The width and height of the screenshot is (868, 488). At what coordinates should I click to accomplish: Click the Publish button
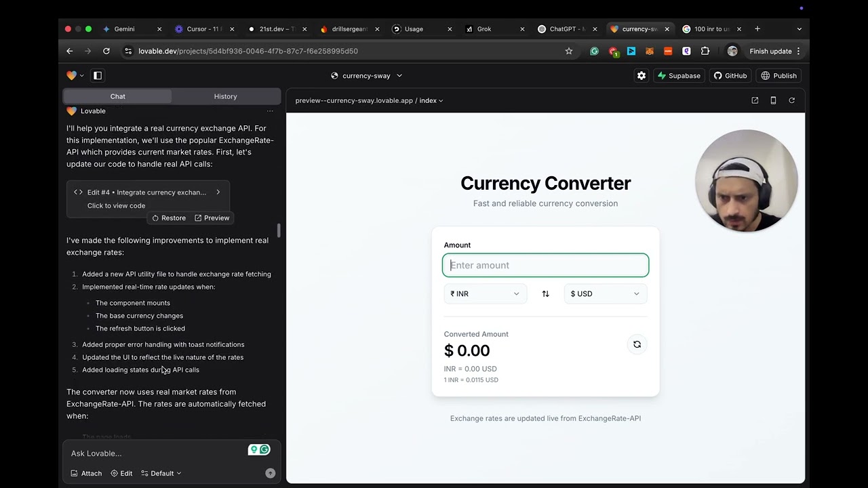click(x=778, y=75)
